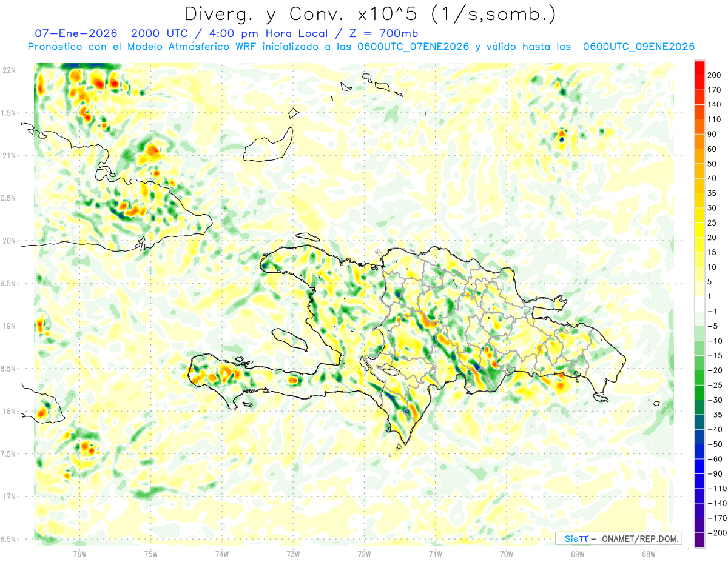Viewport: 728px width, 562px height.
Task: Click the colorbar value '-10'
Action: (x=715, y=341)
